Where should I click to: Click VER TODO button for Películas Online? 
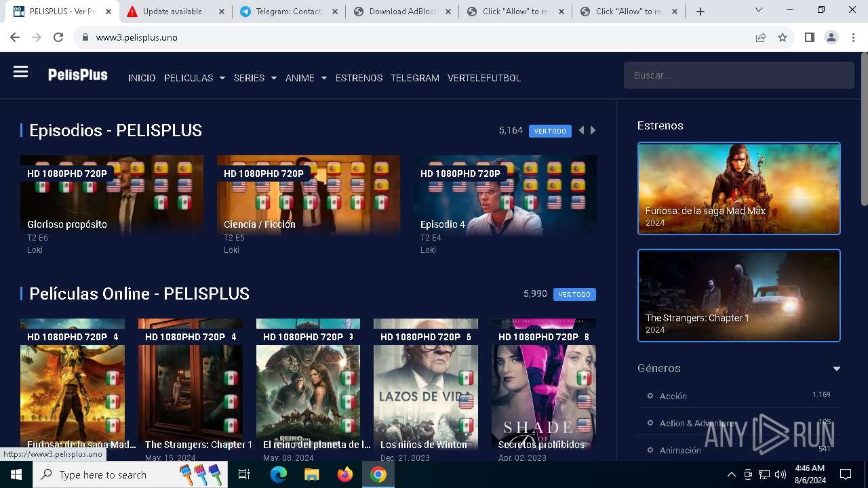click(574, 294)
